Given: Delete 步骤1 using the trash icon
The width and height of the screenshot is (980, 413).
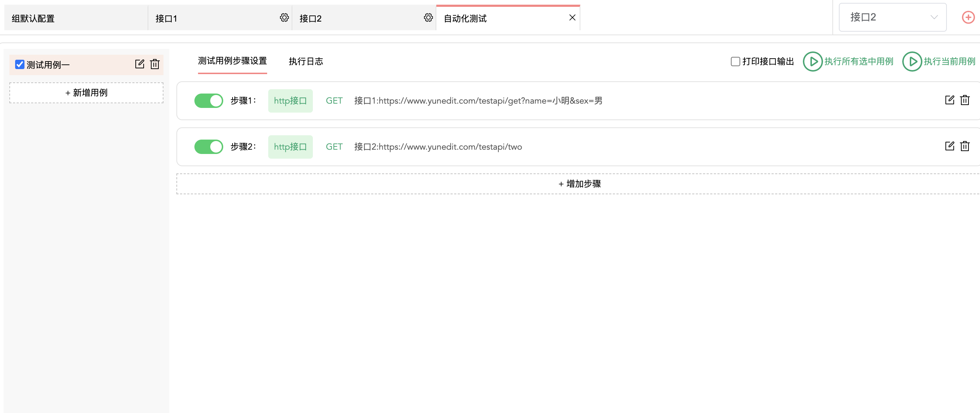Looking at the screenshot, I should 965,100.
